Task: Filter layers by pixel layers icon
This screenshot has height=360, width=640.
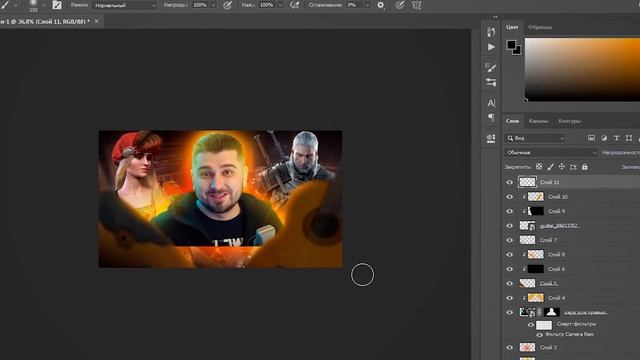Action: click(x=591, y=138)
